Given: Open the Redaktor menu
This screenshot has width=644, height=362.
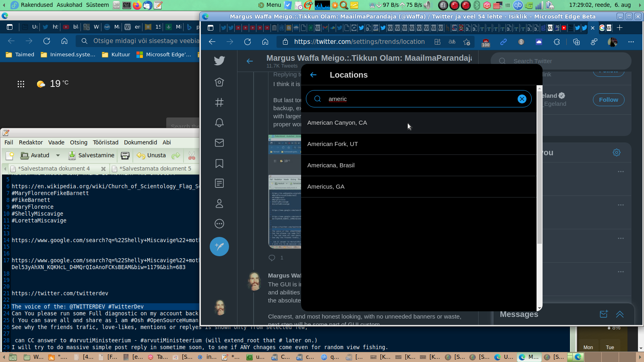Looking at the screenshot, I should point(31,142).
